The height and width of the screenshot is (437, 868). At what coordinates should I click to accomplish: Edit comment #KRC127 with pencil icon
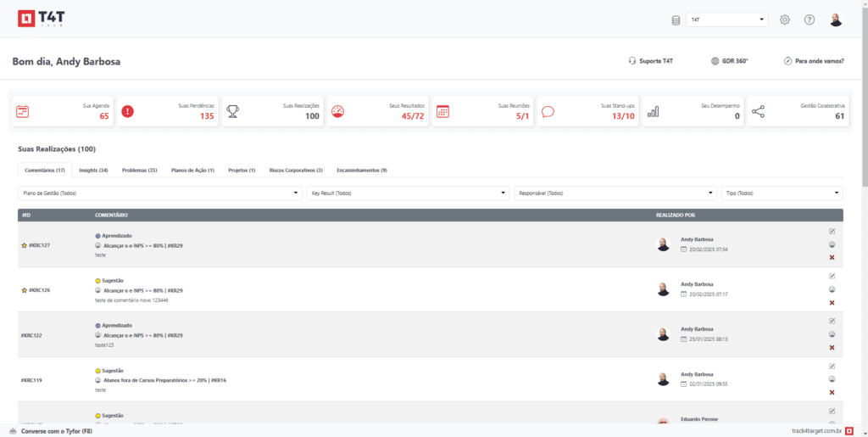(x=832, y=231)
